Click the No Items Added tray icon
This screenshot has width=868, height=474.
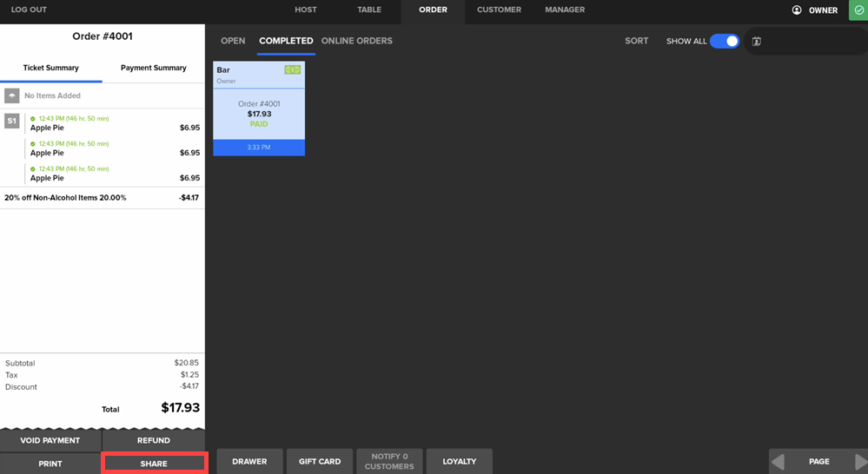click(x=11, y=95)
